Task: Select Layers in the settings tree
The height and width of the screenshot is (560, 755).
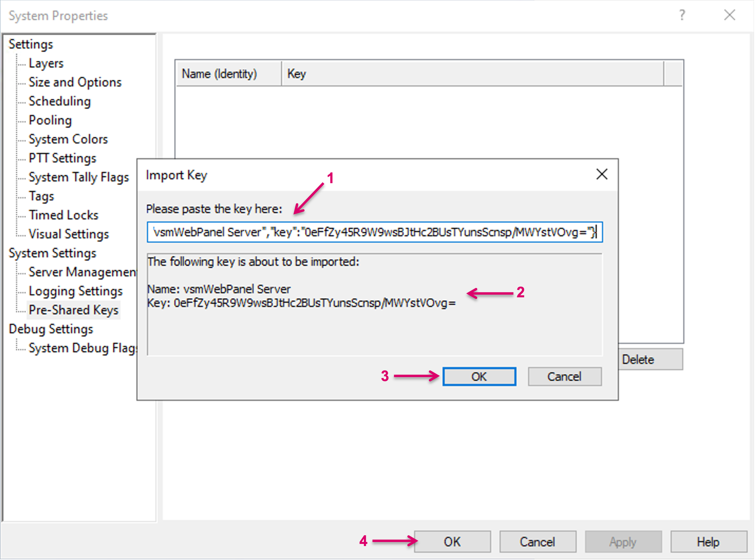Action: pos(46,63)
